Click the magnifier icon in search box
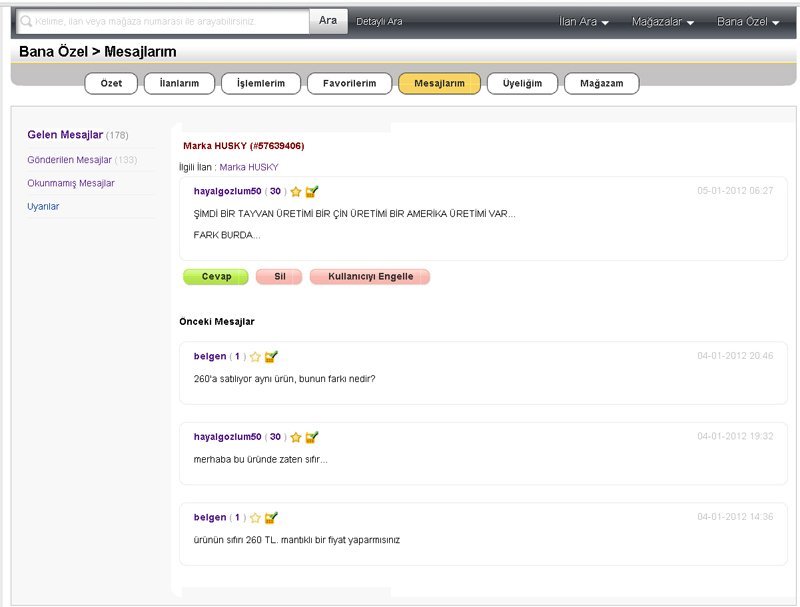 click(26, 21)
